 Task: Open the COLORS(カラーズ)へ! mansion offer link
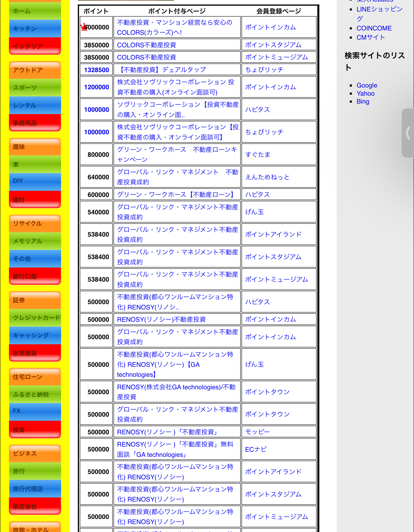click(175, 27)
